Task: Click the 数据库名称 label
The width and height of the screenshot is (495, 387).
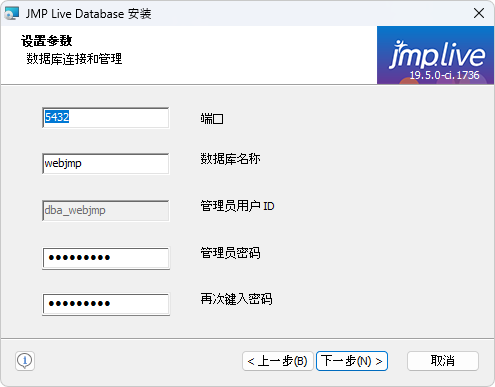Action: click(x=230, y=159)
